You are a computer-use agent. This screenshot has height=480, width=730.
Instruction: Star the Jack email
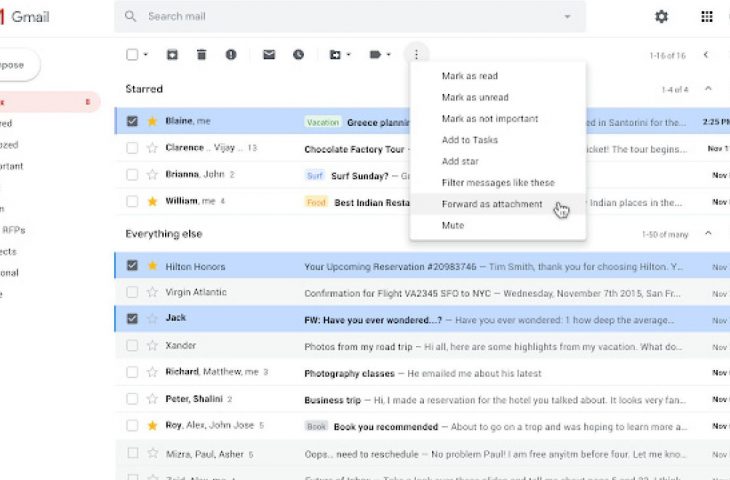pyautogui.click(x=152, y=318)
